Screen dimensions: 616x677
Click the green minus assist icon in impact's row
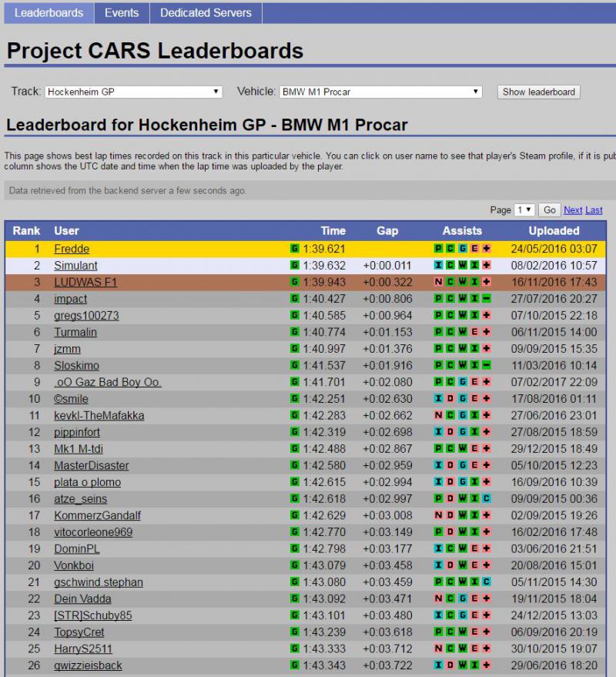[487, 298]
